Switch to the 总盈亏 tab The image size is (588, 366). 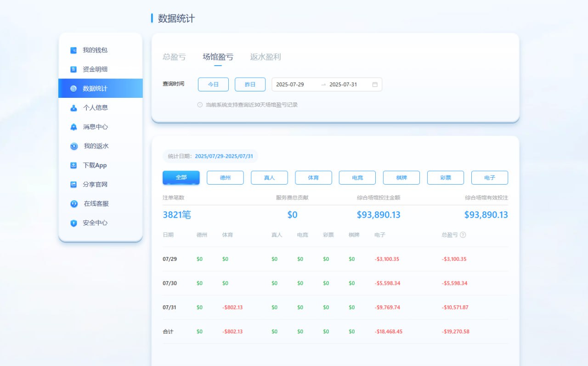pos(174,57)
